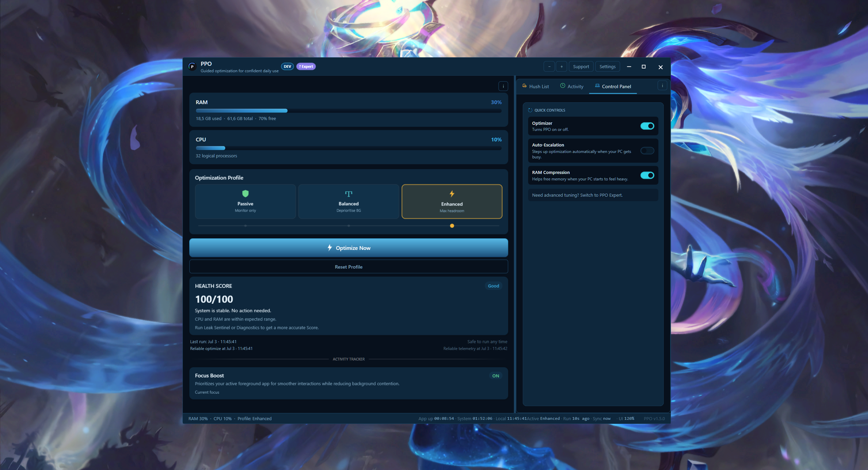Click 'RAM 30%' in status bar
Screen dimensions: 868x470
(x=198, y=419)
